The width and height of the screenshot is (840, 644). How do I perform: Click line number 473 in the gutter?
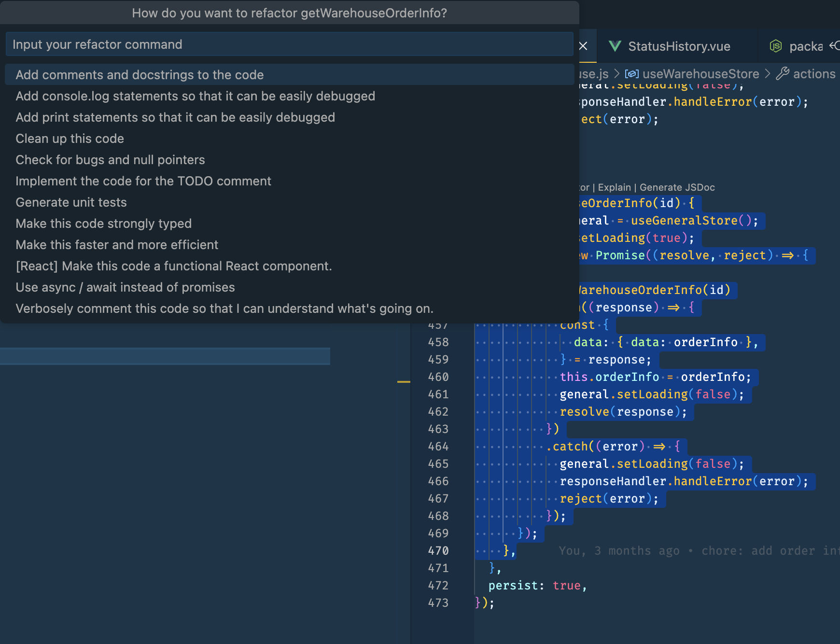438,603
